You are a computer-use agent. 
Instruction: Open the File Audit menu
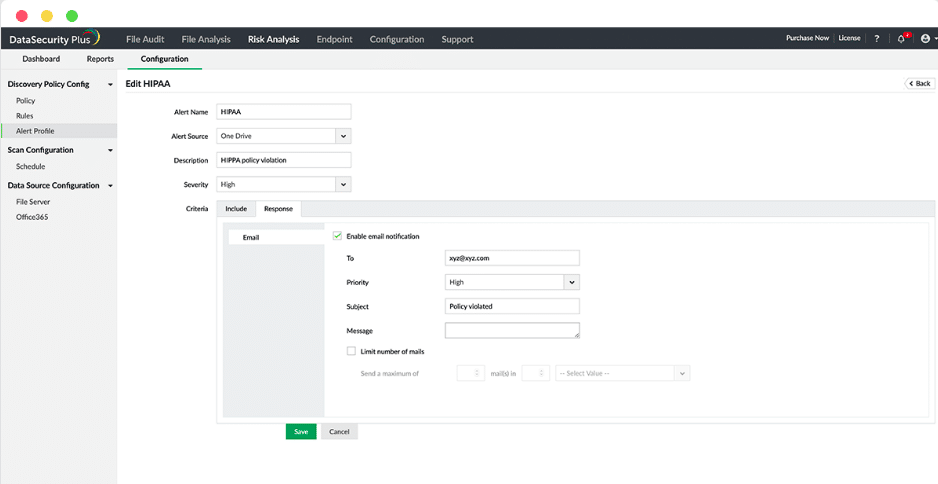[145, 39]
